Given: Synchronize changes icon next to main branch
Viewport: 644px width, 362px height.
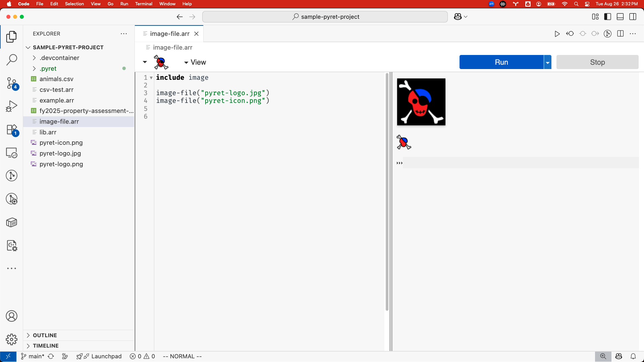Looking at the screenshot, I should [51, 356].
